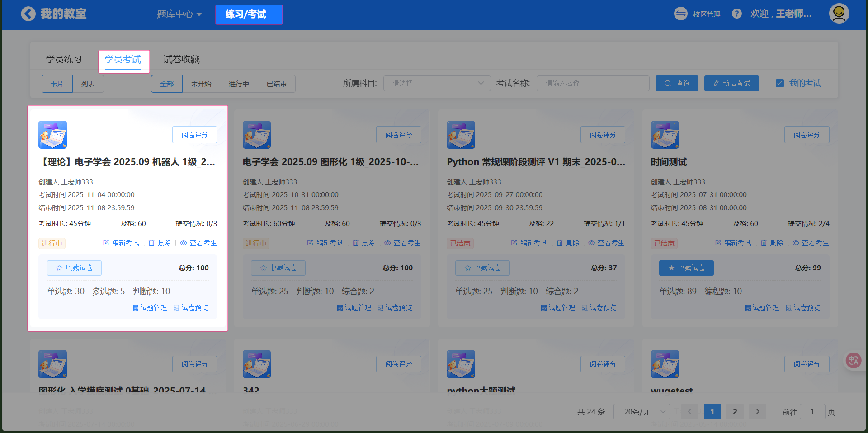The image size is (868, 433).
Task: Open the 试卷收藏 tab
Action: tap(181, 60)
